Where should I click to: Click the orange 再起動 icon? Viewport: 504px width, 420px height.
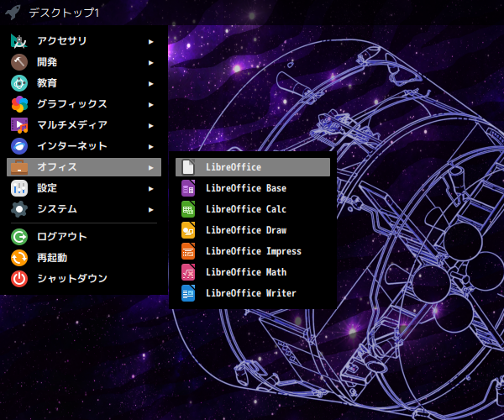19,258
